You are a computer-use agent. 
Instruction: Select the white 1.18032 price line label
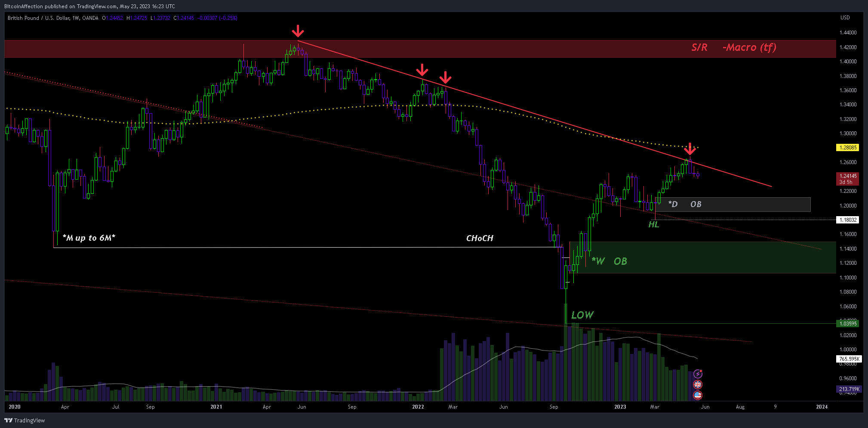(847, 220)
